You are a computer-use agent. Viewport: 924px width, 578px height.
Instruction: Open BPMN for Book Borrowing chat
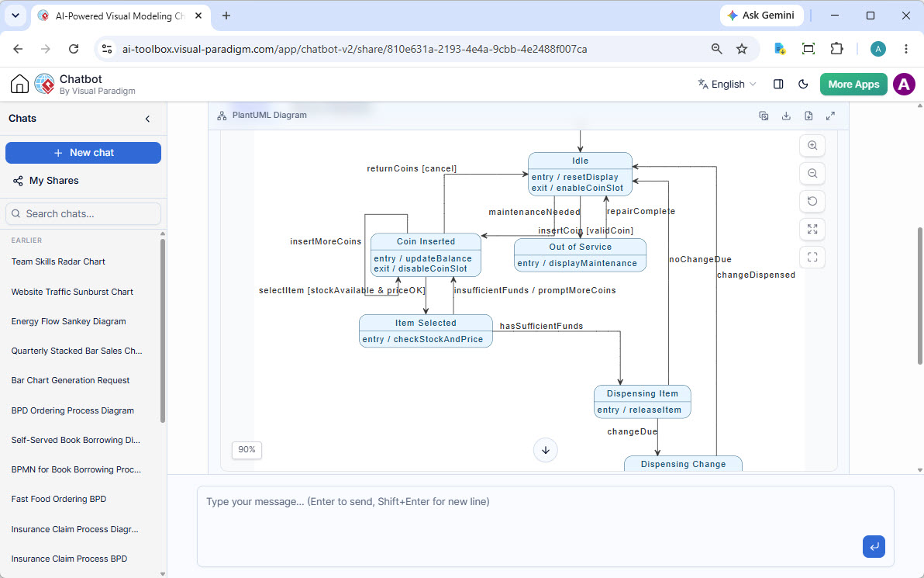pos(76,469)
